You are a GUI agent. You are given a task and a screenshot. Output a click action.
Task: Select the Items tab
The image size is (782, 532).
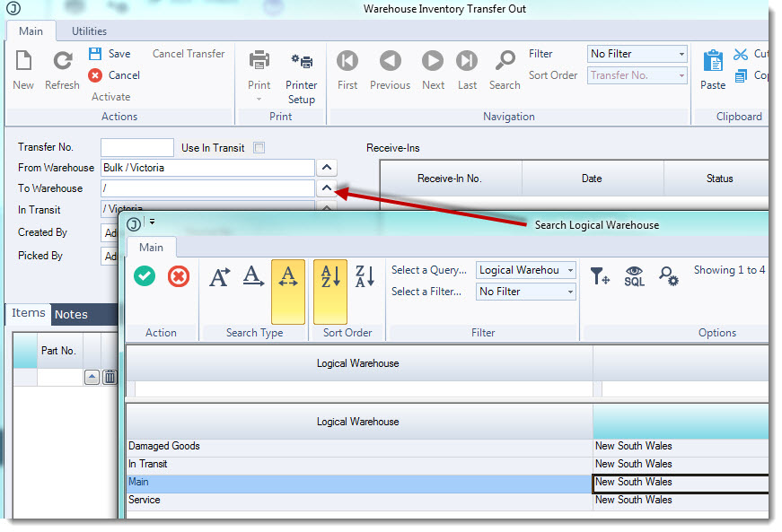[29, 313]
